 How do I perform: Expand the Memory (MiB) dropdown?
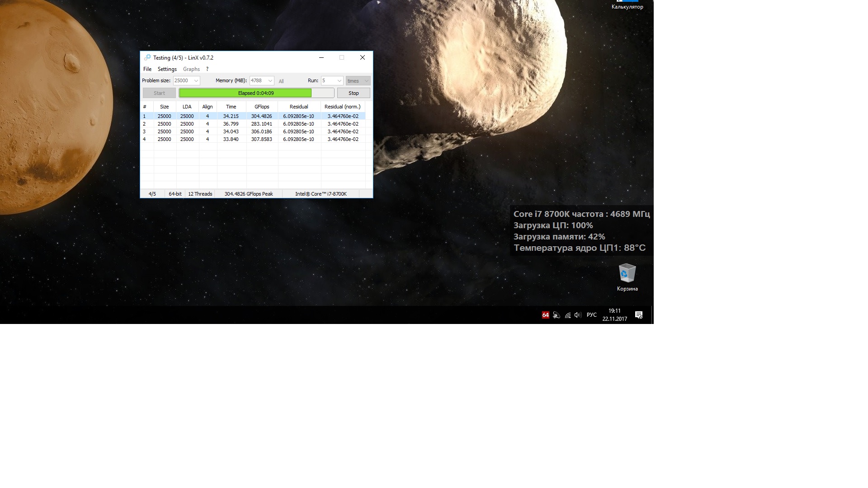tap(270, 81)
